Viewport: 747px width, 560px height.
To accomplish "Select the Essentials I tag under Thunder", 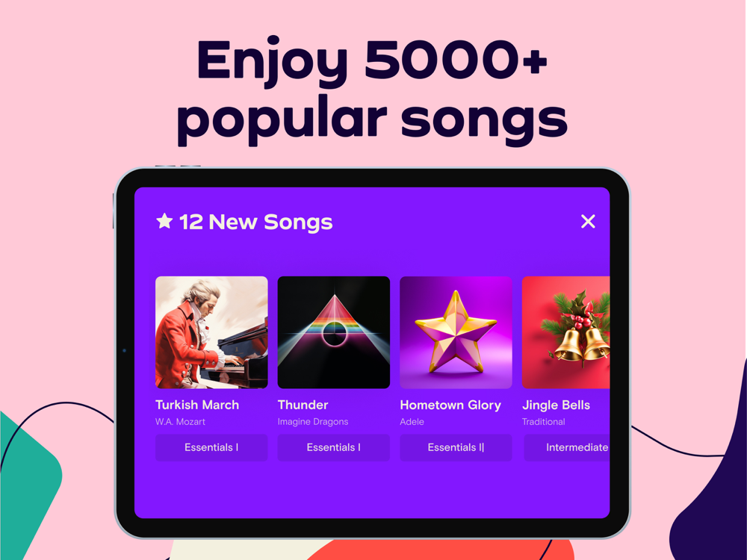I will (x=333, y=447).
